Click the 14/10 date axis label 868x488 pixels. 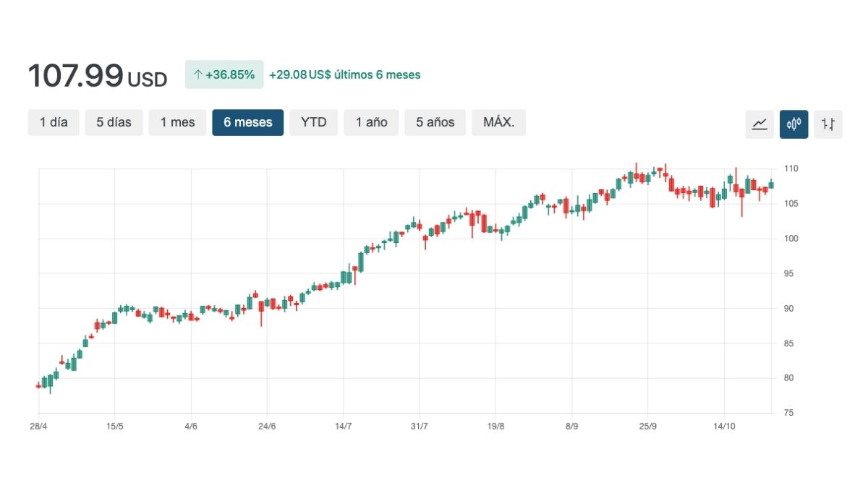(x=724, y=426)
